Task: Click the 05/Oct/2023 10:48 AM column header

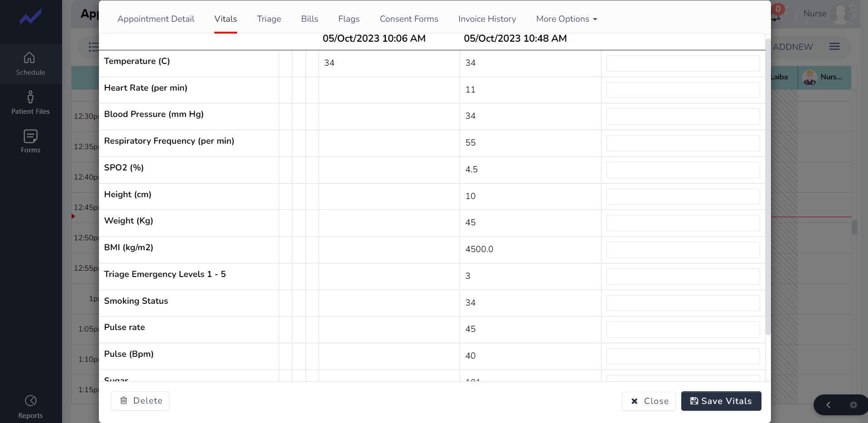Action: point(515,39)
